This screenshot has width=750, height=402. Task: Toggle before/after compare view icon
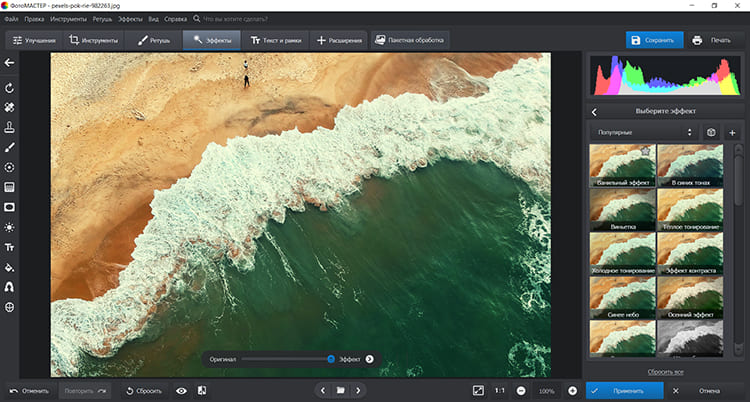click(202, 390)
